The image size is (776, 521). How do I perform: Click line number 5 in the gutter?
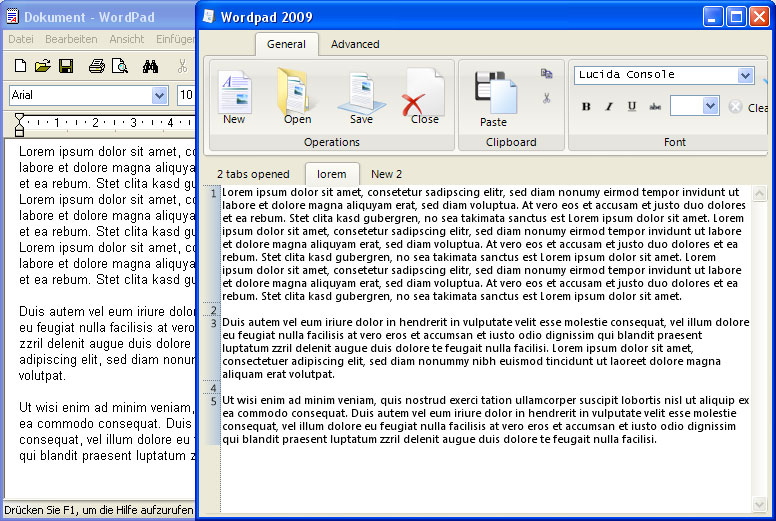point(213,401)
